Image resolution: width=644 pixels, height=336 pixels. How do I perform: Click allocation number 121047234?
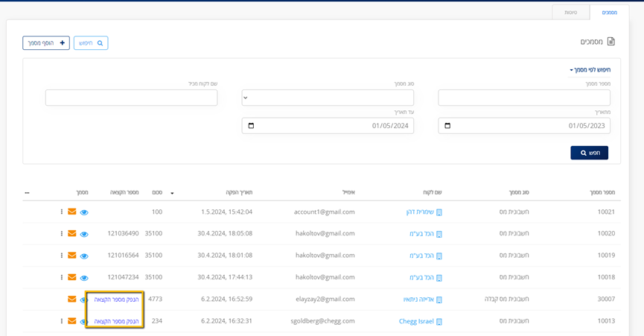pos(123,277)
